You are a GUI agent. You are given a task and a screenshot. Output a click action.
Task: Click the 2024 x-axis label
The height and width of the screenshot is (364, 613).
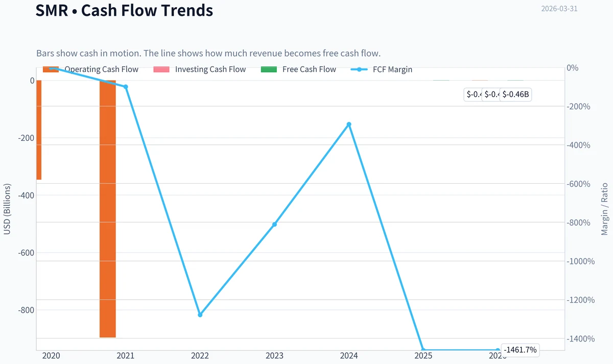349,356
